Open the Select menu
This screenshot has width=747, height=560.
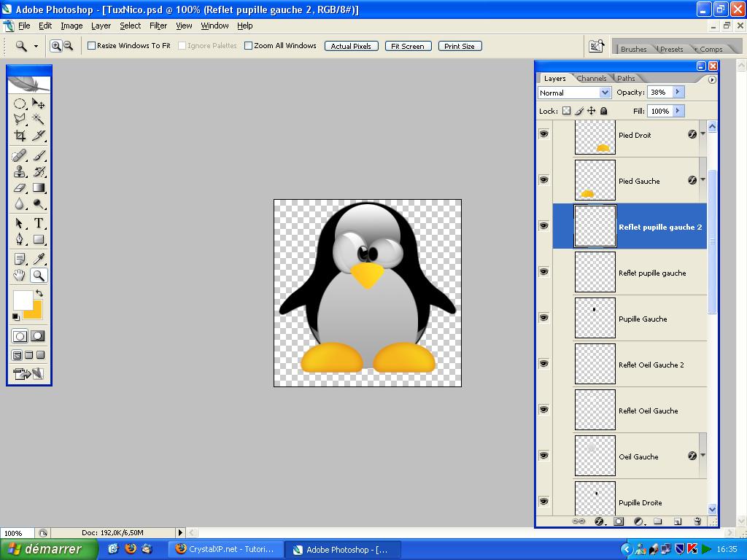coord(130,26)
